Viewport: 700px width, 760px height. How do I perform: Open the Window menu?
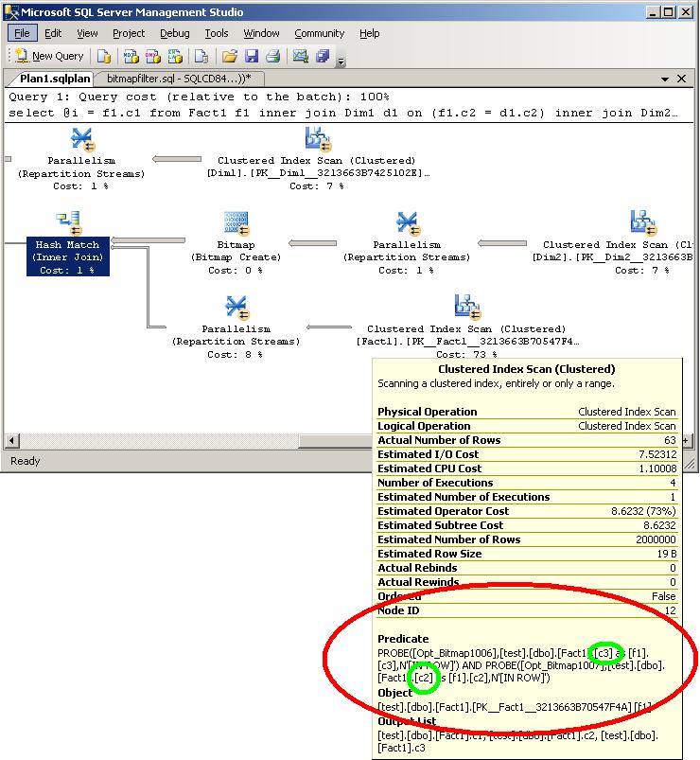coord(261,33)
